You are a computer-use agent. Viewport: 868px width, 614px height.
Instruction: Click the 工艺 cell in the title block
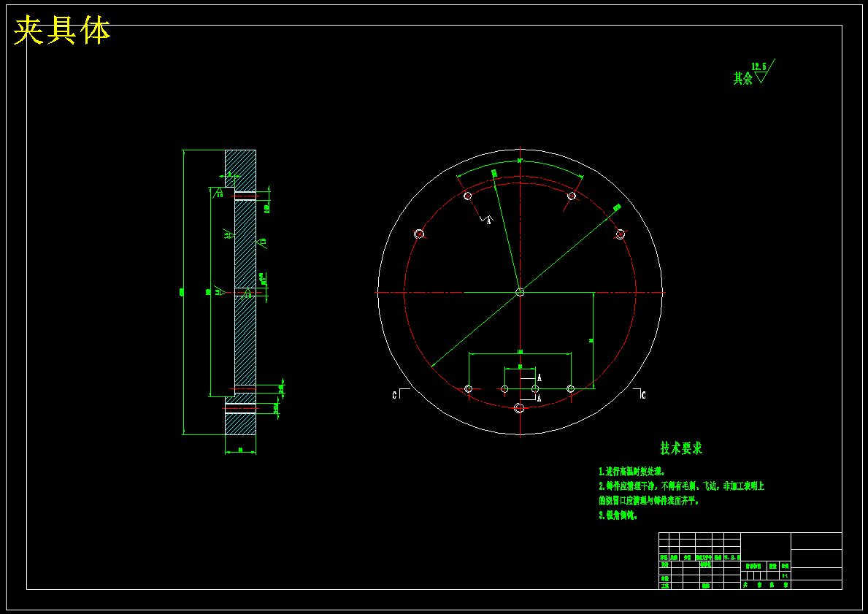click(664, 586)
